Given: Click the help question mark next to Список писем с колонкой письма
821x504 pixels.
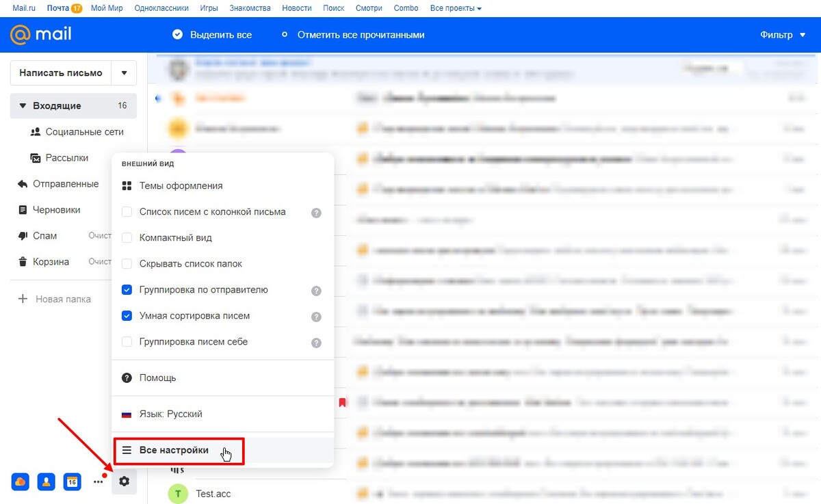Looking at the screenshot, I should pyautogui.click(x=316, y=213).
